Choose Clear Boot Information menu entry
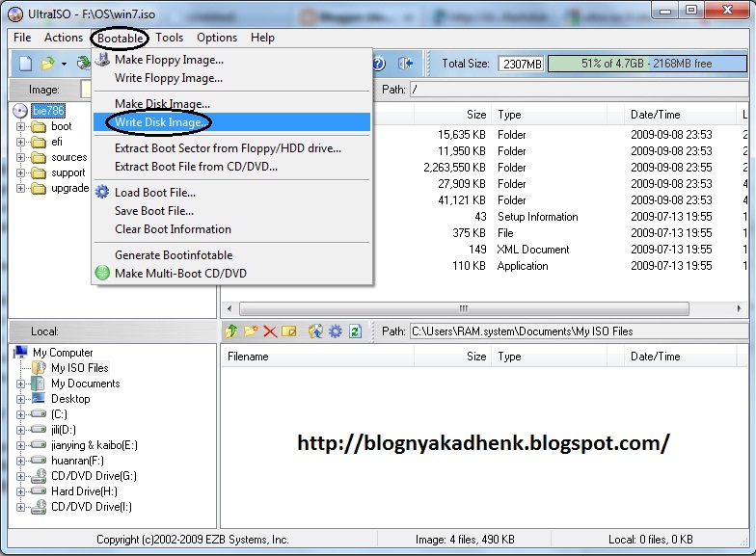This screenshot has width=756, height=556. (x=231, y=229)
